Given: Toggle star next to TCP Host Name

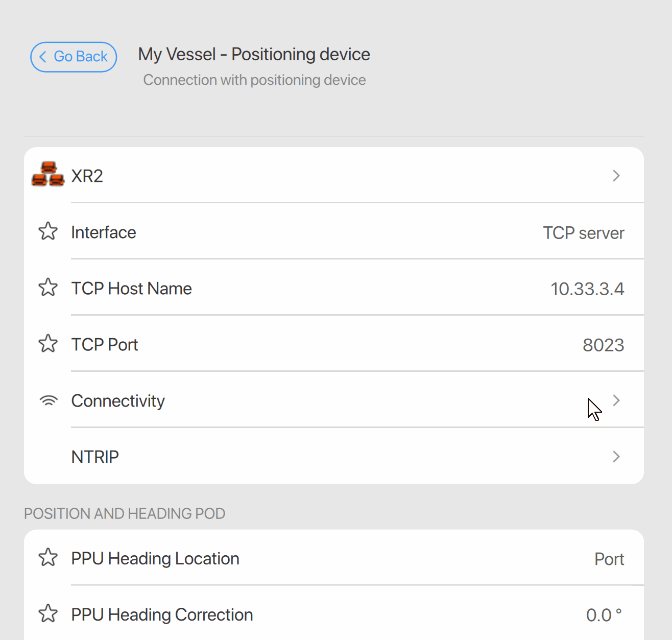Looking at the screenshot, I should (49, 288).
